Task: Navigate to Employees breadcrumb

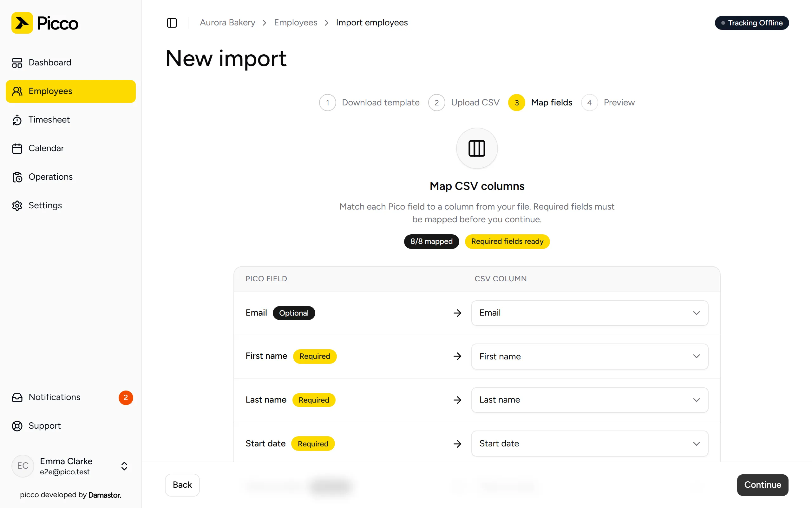Action: tap(296, 23)
